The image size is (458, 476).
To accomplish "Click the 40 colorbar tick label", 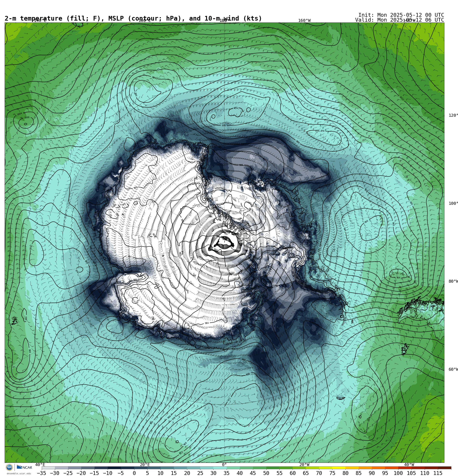I will pyautogui.click(x=240, y=473).
